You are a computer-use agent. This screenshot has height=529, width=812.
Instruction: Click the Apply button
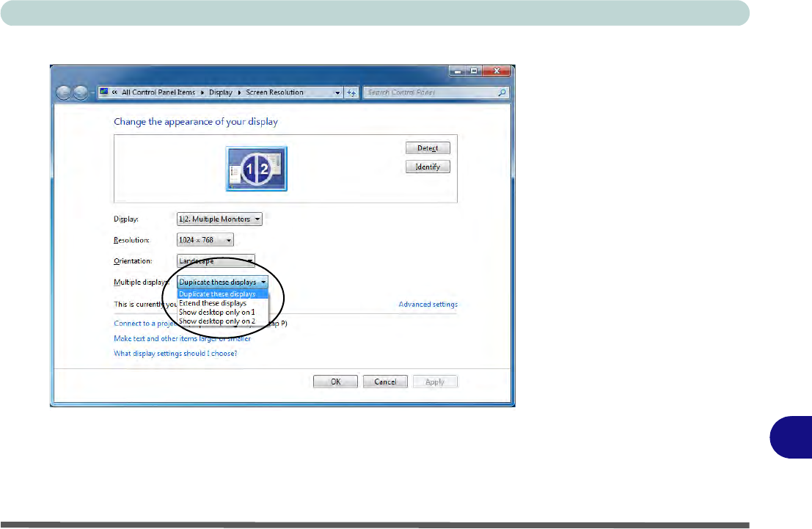[435, 382]
